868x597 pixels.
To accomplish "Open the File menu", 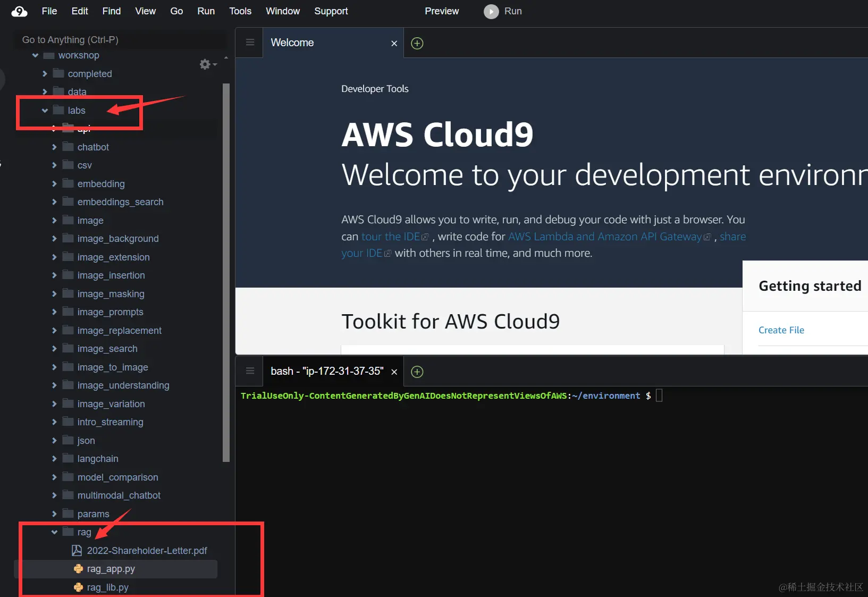I will pos(49,11).
